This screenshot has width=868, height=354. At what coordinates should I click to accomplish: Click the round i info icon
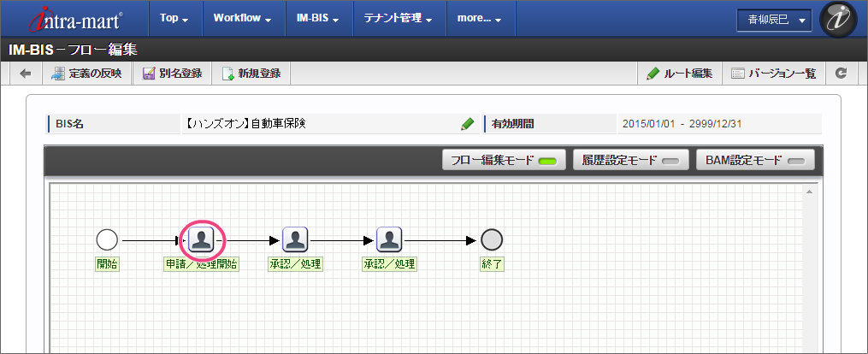coord(837,20)
